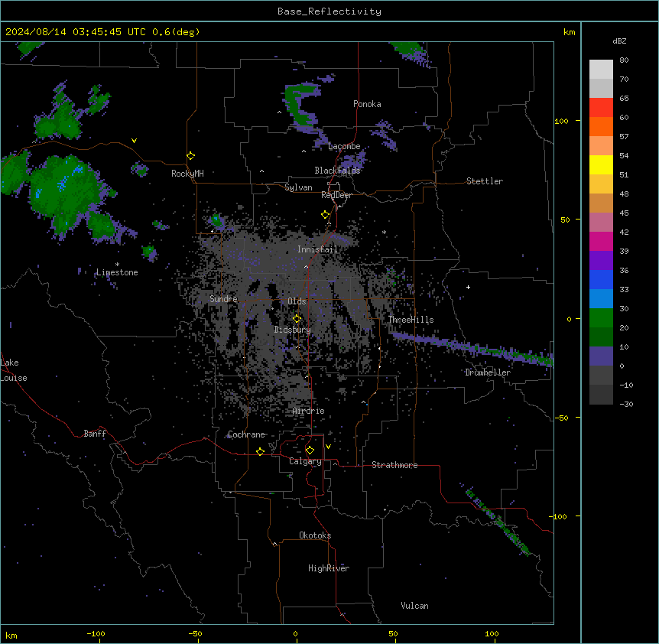Click the ThreeHills label
Screen dimensions: 659x644
(x=411, y=320)
